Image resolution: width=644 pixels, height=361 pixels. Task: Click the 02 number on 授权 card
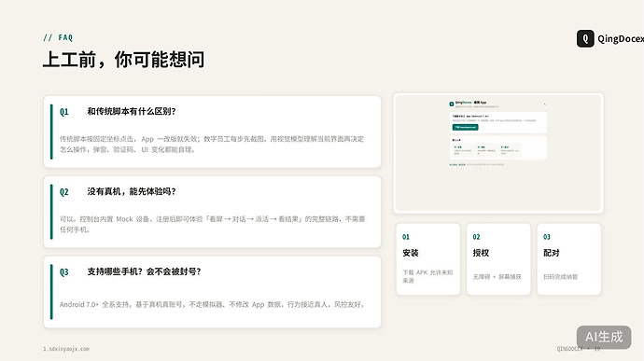click(476, 237)
